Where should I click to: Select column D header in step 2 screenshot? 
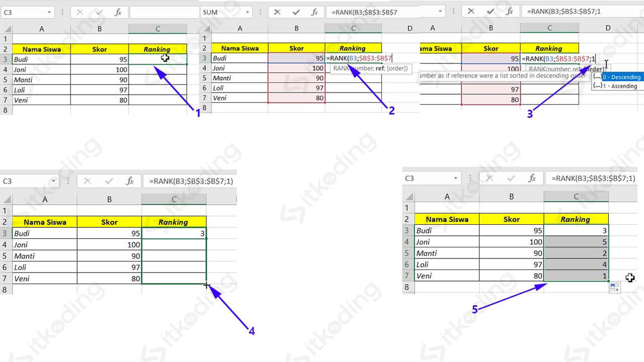[410, 28]
